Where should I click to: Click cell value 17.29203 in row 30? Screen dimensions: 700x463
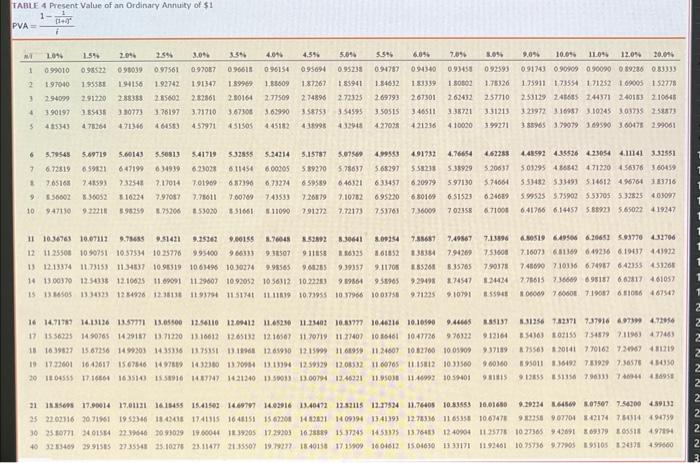[x=277, y=433]
